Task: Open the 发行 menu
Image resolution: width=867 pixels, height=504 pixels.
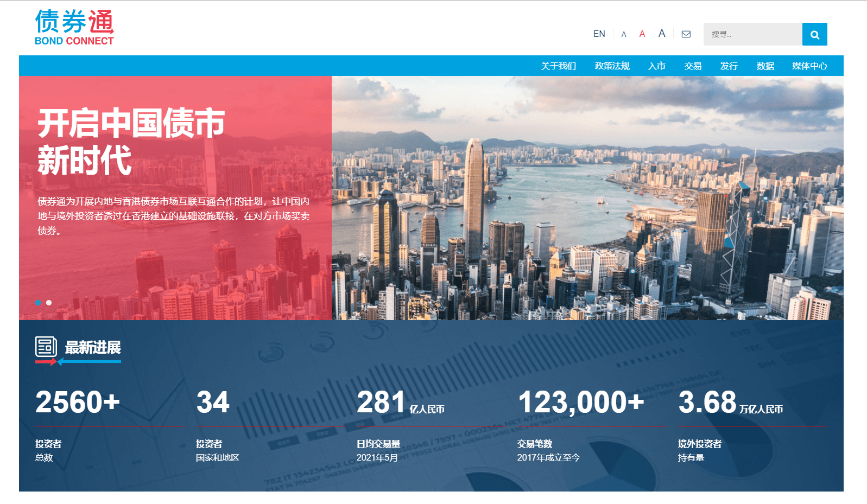Action: click(729, 66)
